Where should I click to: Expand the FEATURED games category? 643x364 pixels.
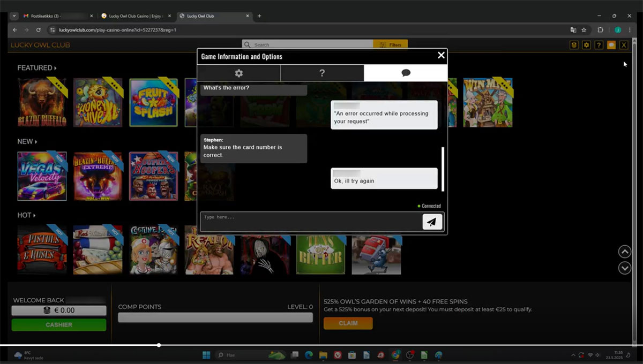tap(37, 68)
